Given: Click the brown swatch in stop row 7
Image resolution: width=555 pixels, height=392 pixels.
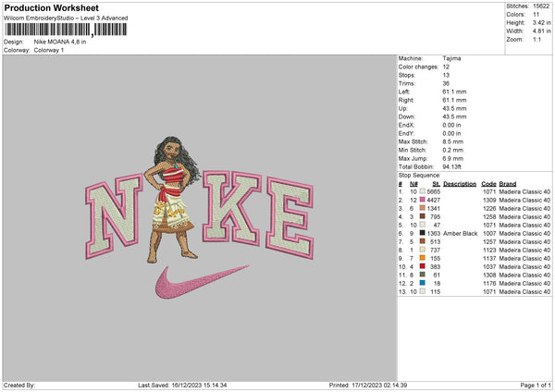Looking at the screenshot, I should point(423,241).
